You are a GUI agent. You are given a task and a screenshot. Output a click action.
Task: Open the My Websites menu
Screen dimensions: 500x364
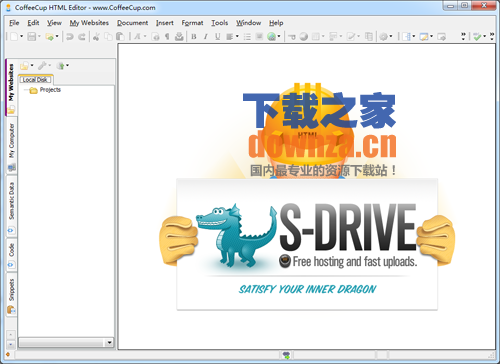pos(89,23)
